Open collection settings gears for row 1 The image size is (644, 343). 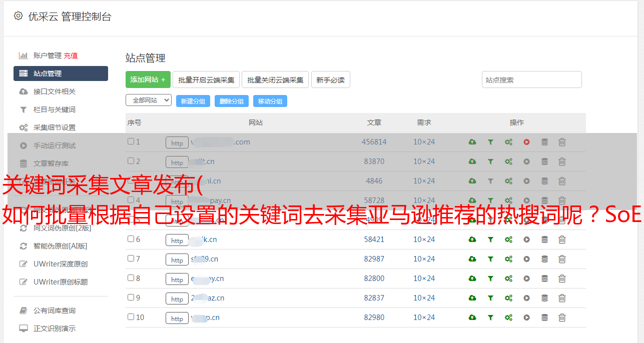click(508, 142)
